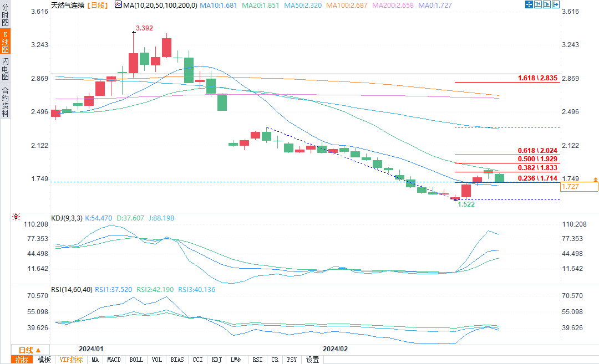
Task: Apply the BOLL indicator
Action: (x=136, y=360)
